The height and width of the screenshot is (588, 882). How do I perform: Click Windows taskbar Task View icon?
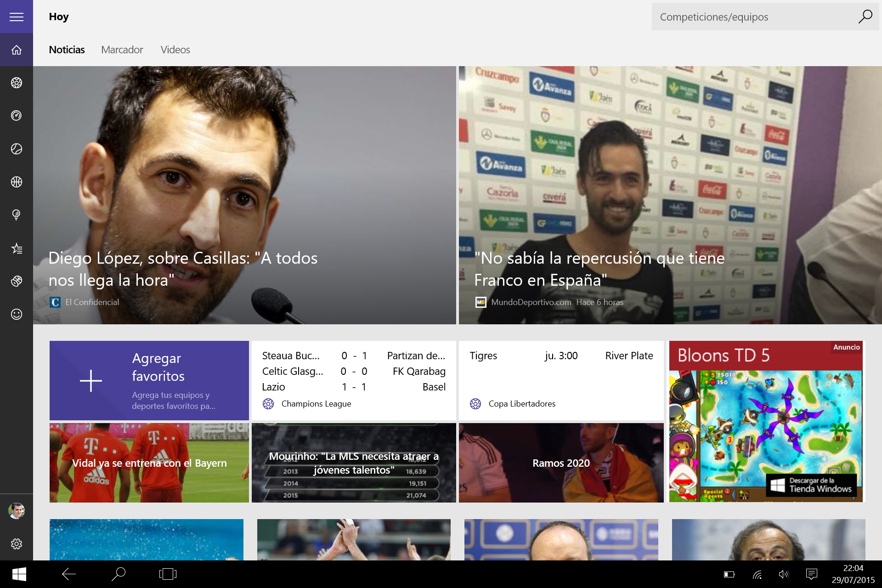(x=168, y=574)
